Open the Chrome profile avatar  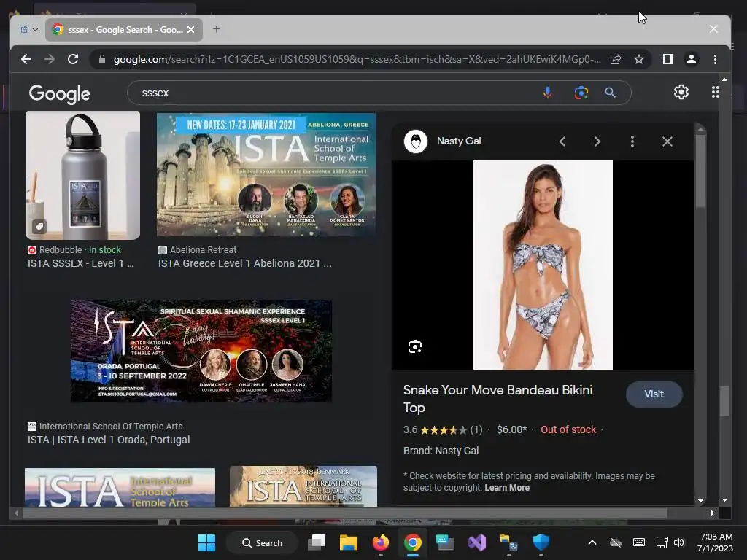[x=692, y=59]
